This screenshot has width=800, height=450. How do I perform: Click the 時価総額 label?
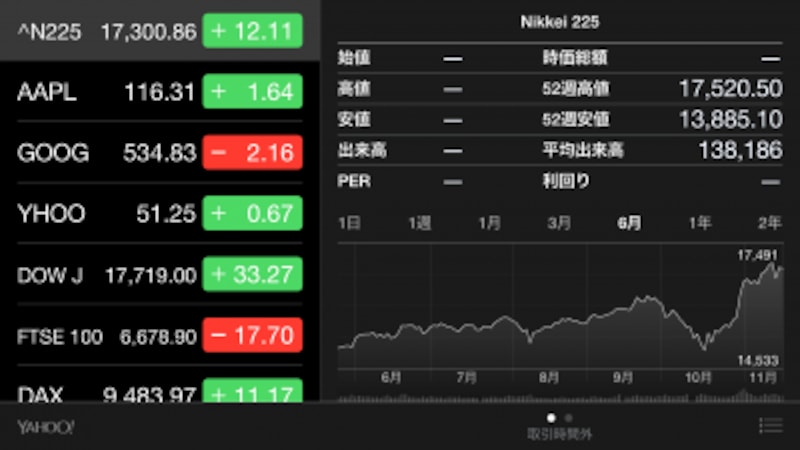574,58
